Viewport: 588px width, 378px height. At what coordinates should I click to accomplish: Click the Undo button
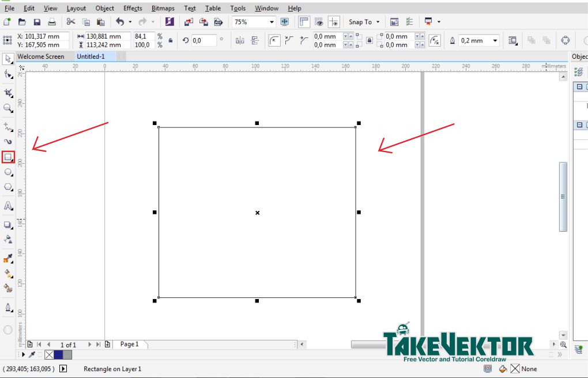pos(120,21)
